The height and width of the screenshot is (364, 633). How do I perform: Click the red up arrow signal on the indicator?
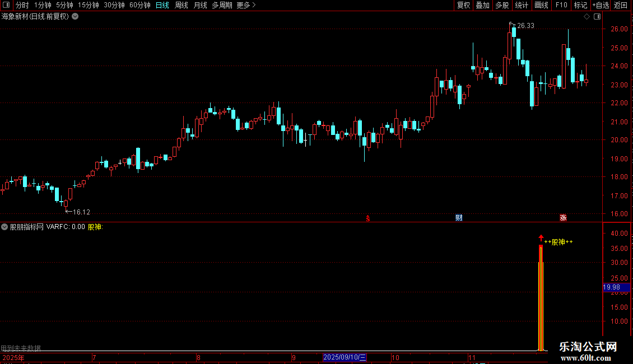(541, 237)
